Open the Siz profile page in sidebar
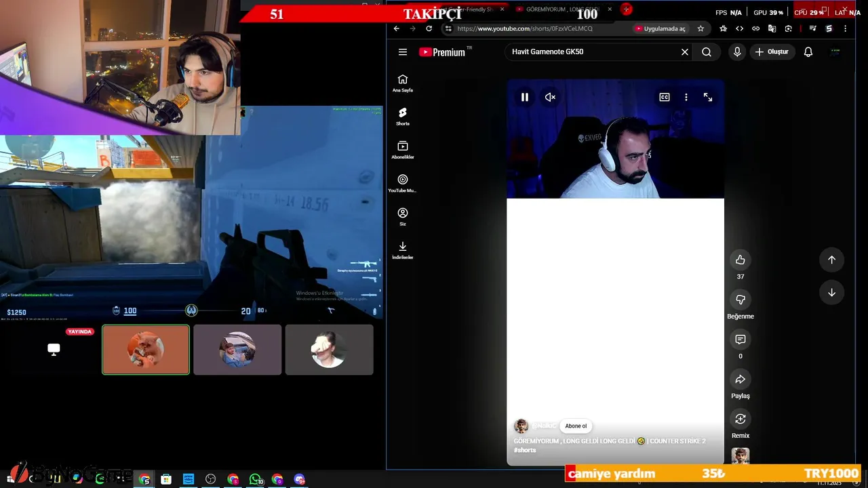The width and height of the screenshot is (868, 488). click(x=403, y=216)
